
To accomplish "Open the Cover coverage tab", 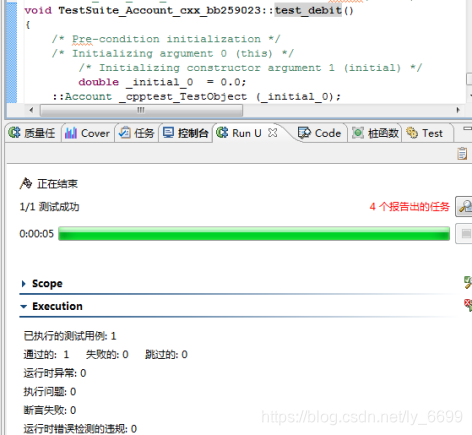I will click(87, 133).
